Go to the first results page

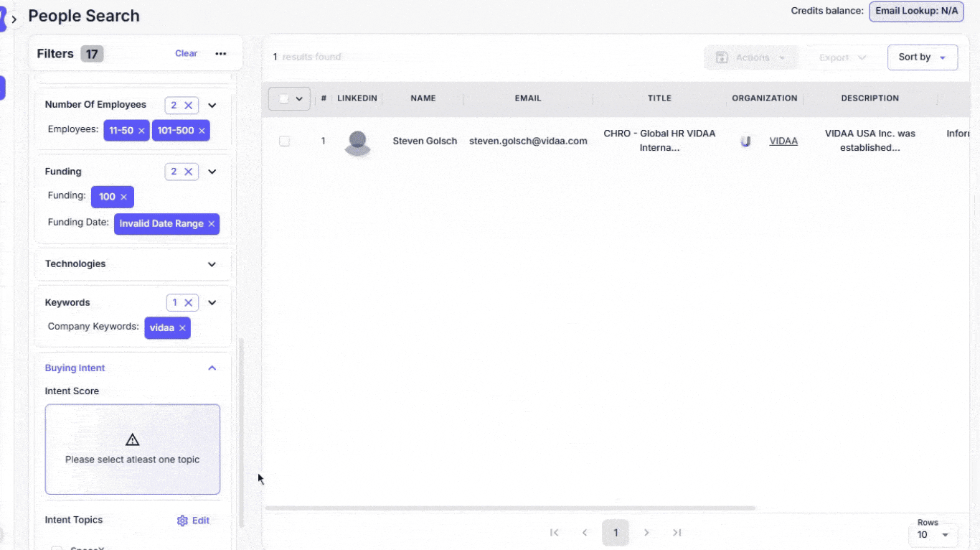tap(554, 533)
